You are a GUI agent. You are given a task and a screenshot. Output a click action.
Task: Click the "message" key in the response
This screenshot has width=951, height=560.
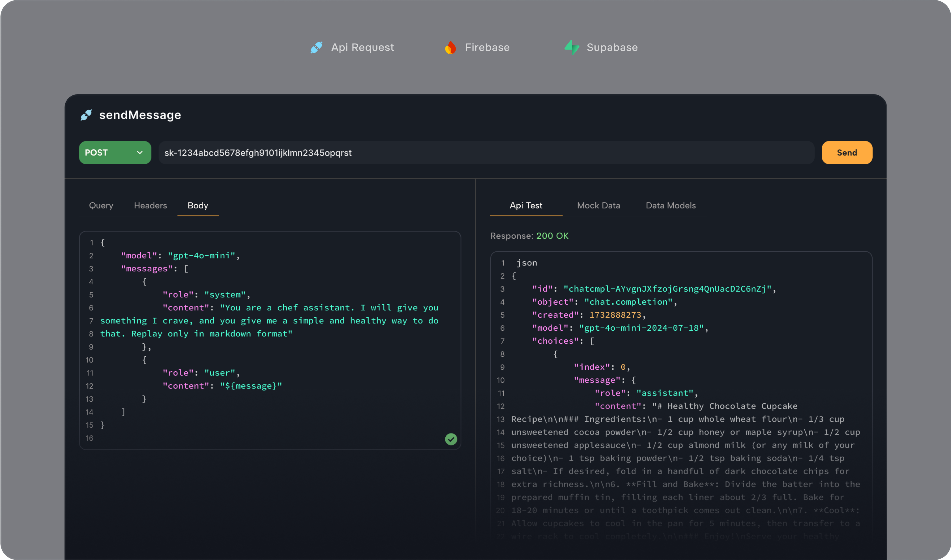597,380
